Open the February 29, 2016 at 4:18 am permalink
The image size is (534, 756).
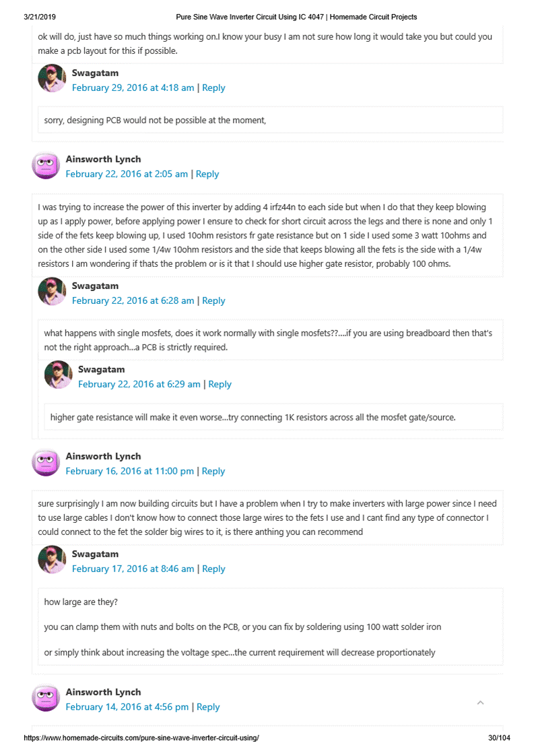133,88
